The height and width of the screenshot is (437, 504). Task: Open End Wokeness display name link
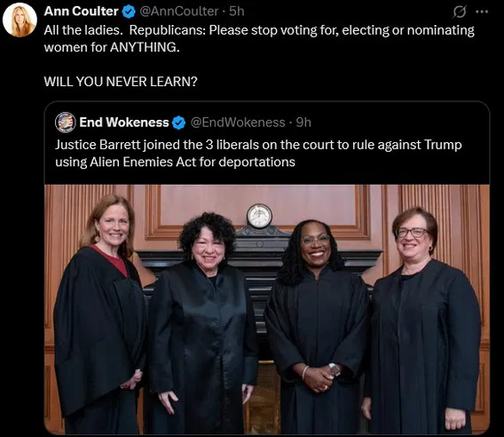pyautogui.click(x=124, y=123)
